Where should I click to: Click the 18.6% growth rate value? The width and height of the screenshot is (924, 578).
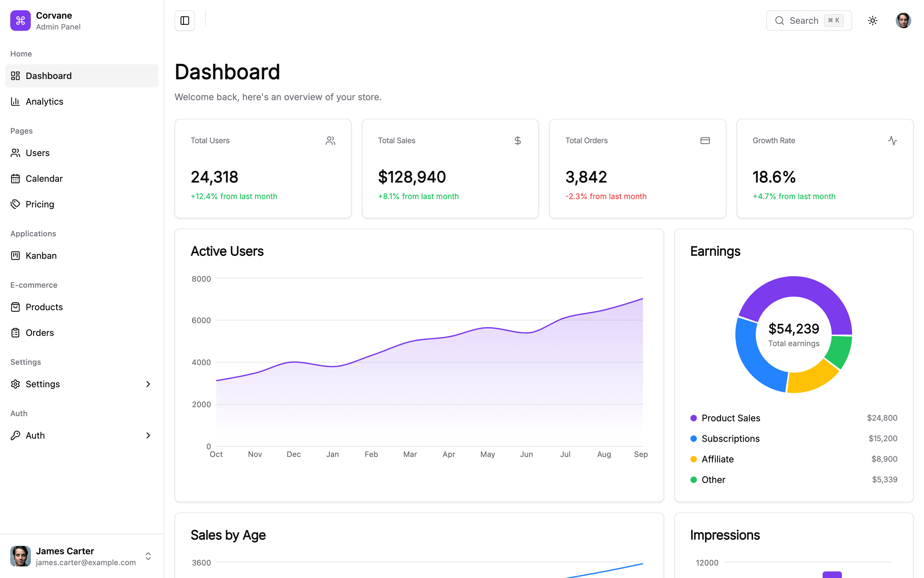coord(774,177)
